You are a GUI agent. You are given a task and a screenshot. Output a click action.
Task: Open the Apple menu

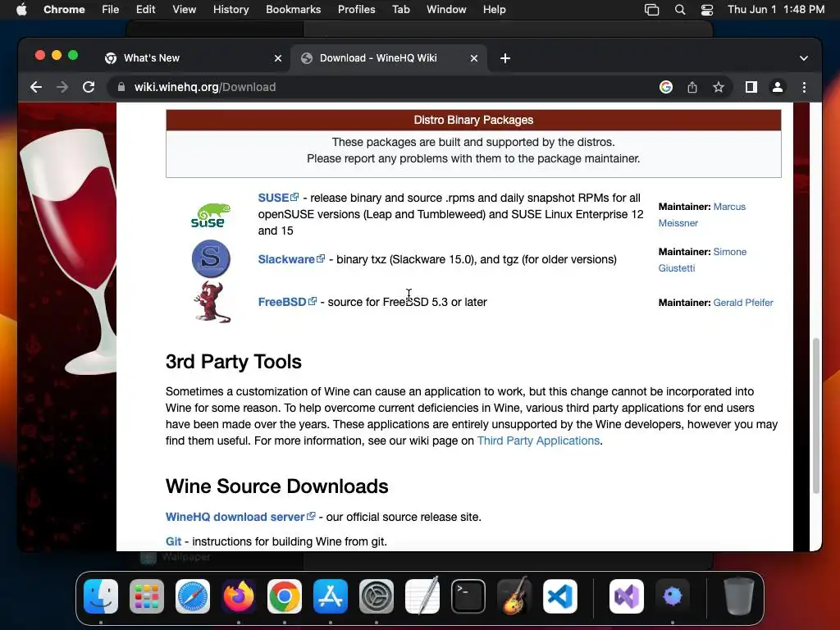pos(21,10)
